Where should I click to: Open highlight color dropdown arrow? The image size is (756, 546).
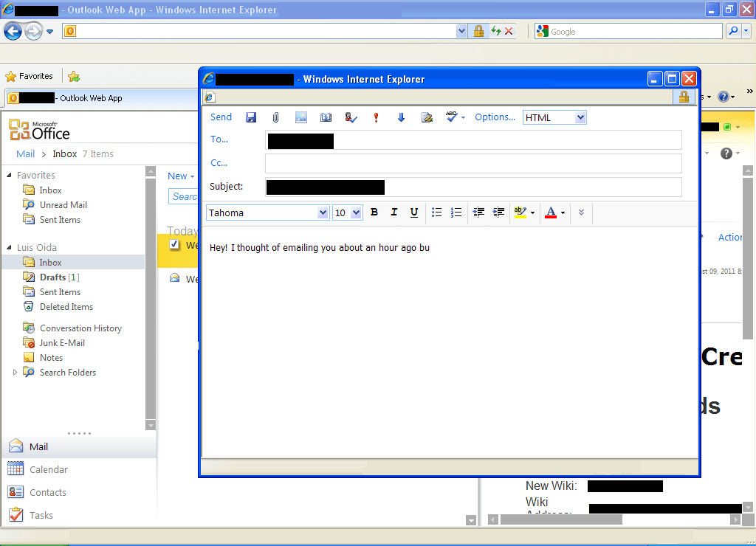[533, 213]
